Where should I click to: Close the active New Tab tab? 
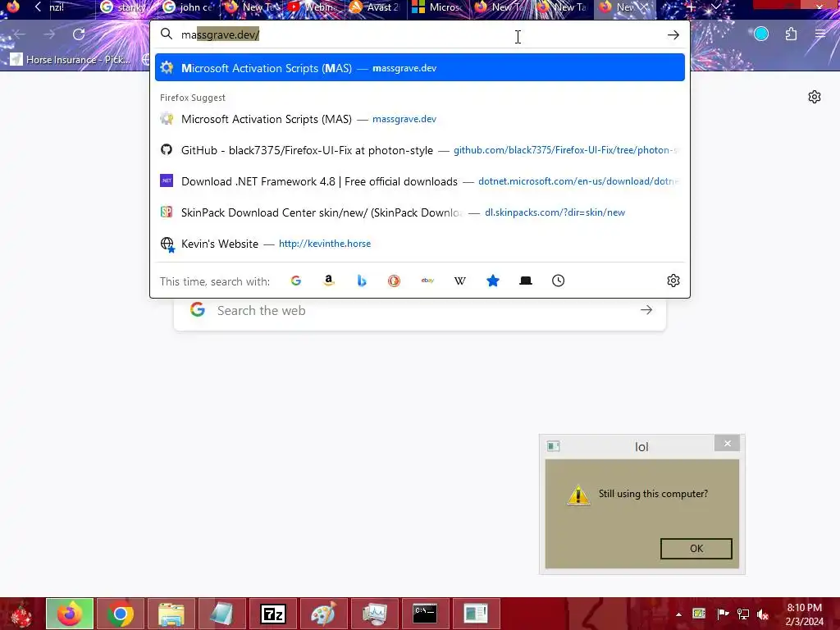pos(645,7)
